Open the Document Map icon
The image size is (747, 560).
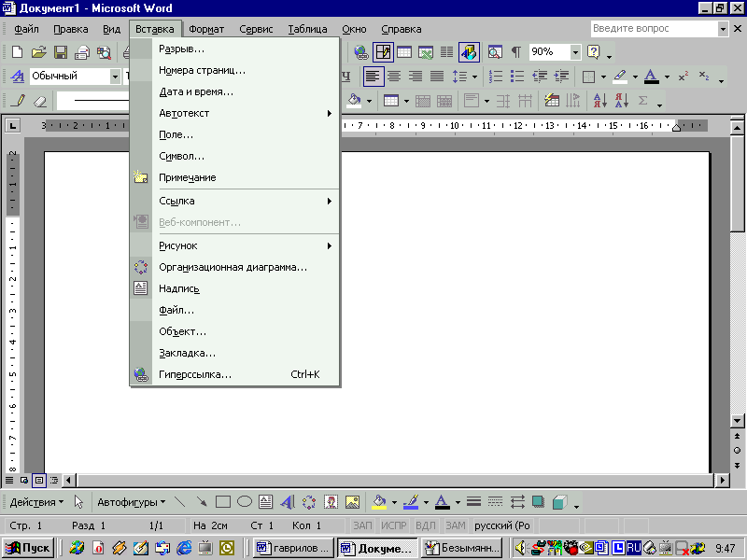pos(495,52)
